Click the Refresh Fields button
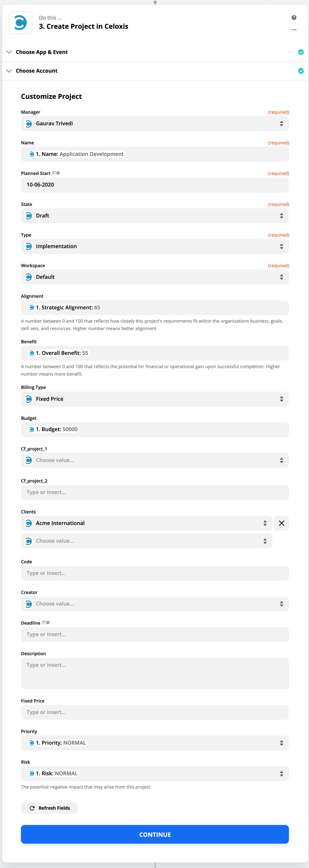 50,808
